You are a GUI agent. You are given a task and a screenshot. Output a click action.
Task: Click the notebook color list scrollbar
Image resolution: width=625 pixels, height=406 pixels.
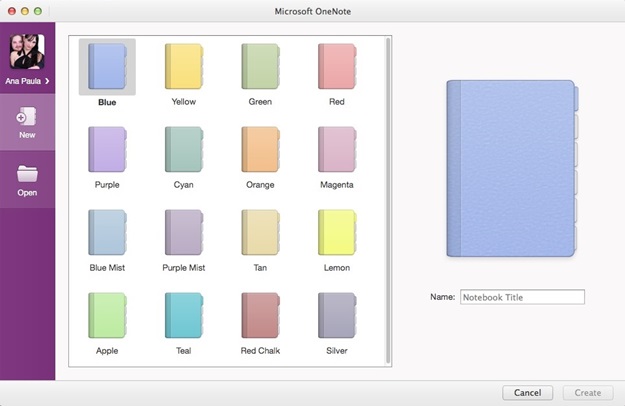388,201
